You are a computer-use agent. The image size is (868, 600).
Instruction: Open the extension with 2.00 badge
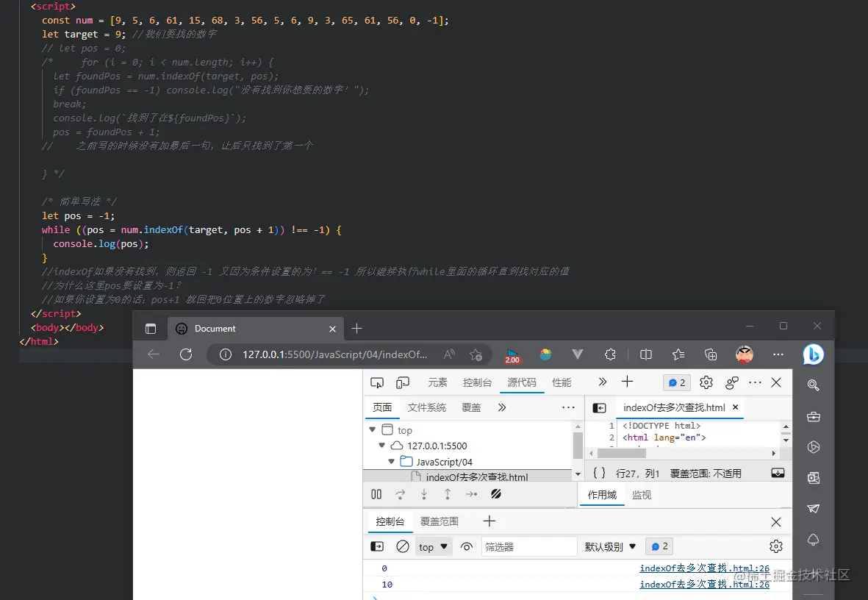coord(512,356)
